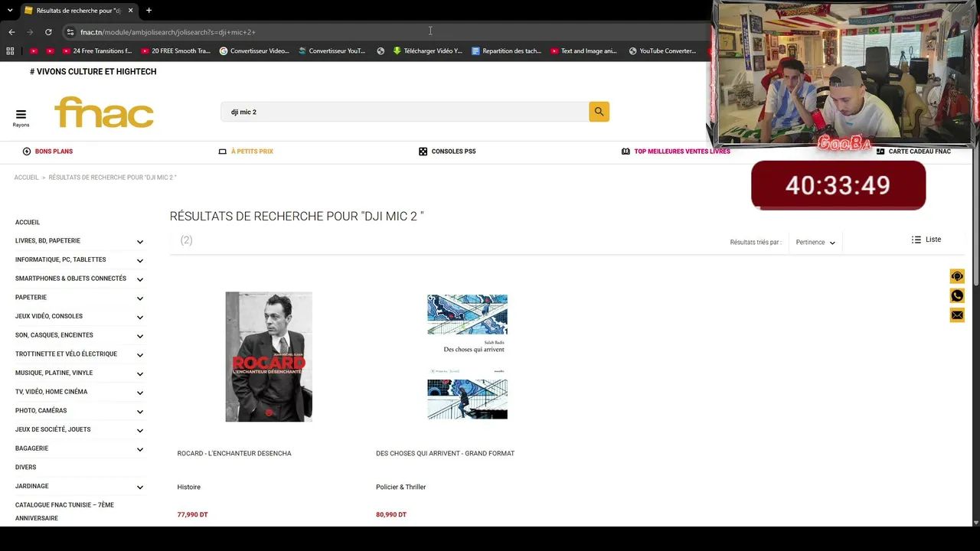Viewport: 980px width, 551px height.
Task: Select Accueil in the left sidebar
Action: tap(28, 222)
